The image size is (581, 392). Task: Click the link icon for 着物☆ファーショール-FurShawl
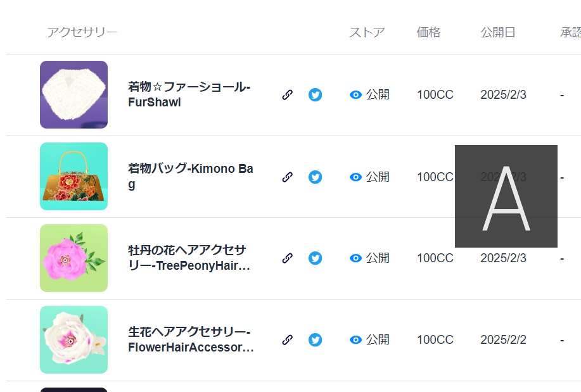[x=287, y=94]
